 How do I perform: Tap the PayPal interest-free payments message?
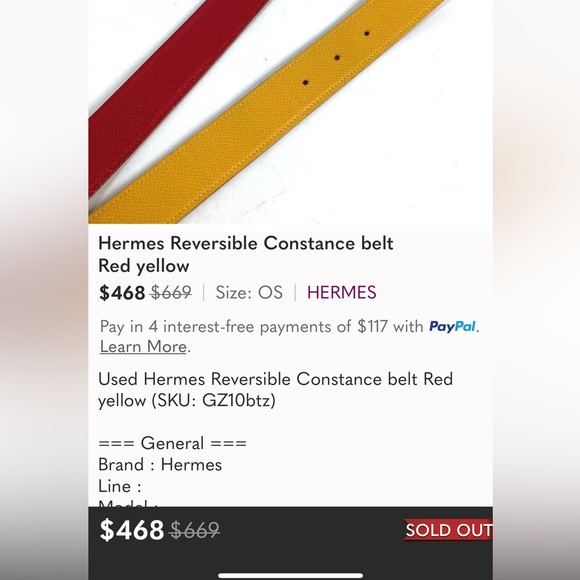pos(289,337)
